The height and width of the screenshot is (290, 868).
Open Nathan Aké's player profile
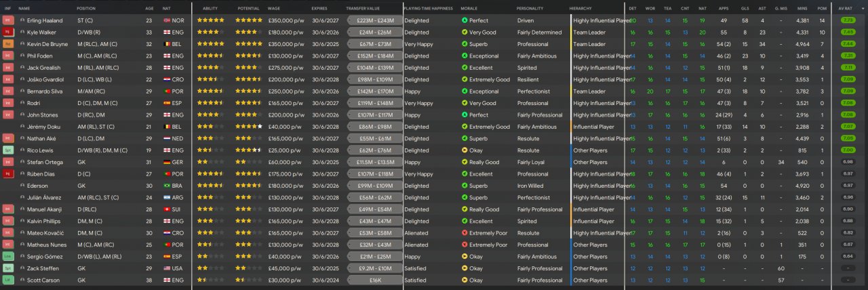pos(42,138)
